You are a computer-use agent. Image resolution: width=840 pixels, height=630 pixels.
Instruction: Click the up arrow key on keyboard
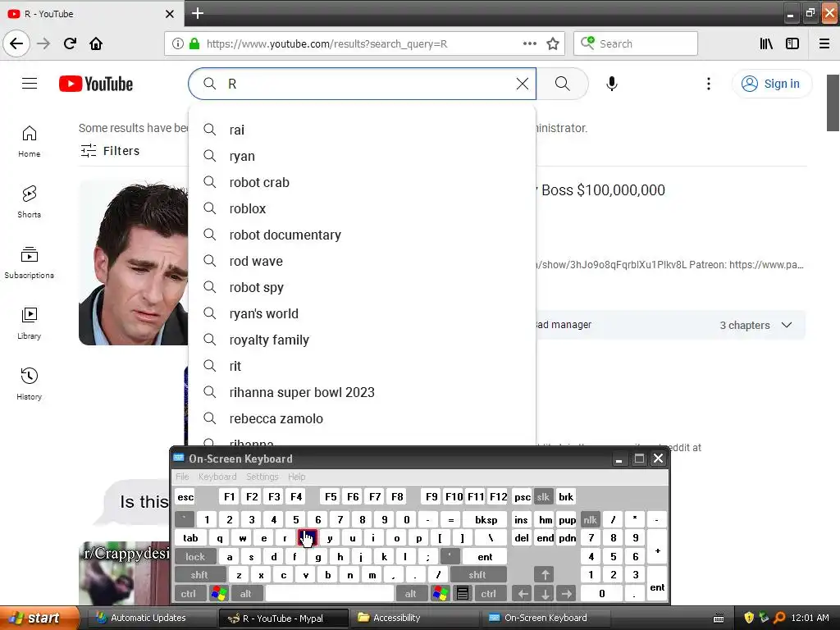coord(545,575)
